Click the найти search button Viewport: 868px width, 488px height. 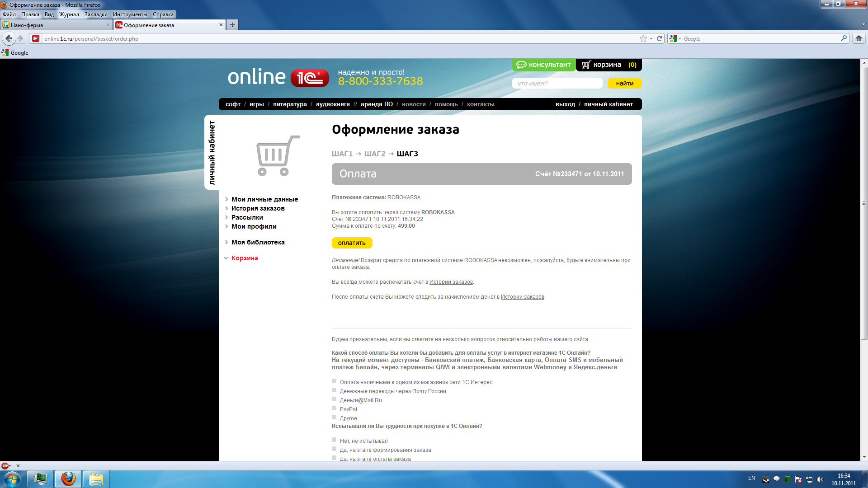624,83
